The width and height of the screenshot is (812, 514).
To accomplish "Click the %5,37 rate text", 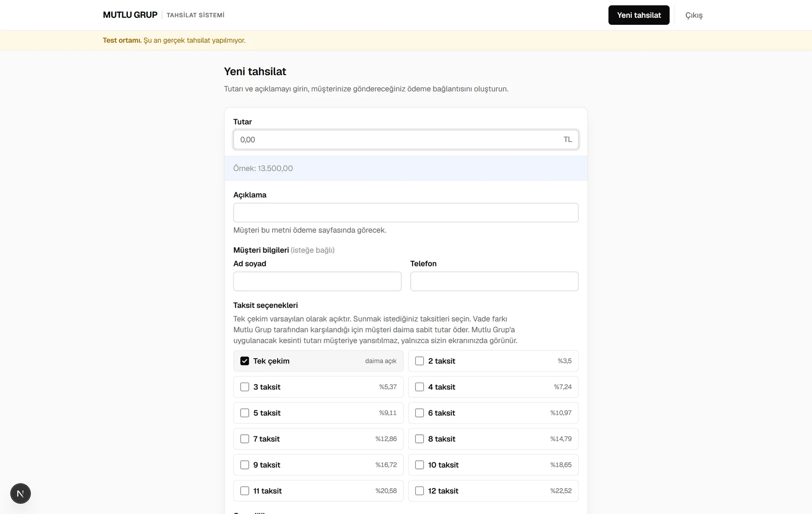I will (x=388, y=387).
